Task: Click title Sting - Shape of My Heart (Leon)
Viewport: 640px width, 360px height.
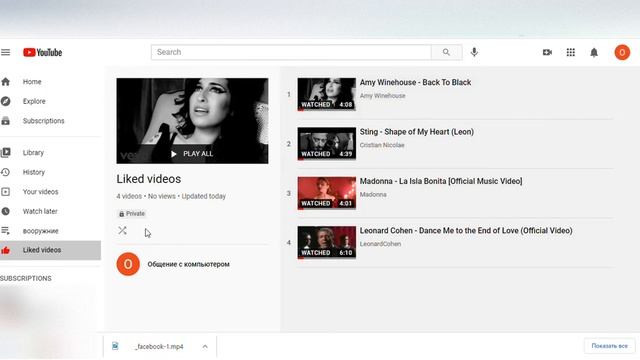Action: tap(417, 132)
